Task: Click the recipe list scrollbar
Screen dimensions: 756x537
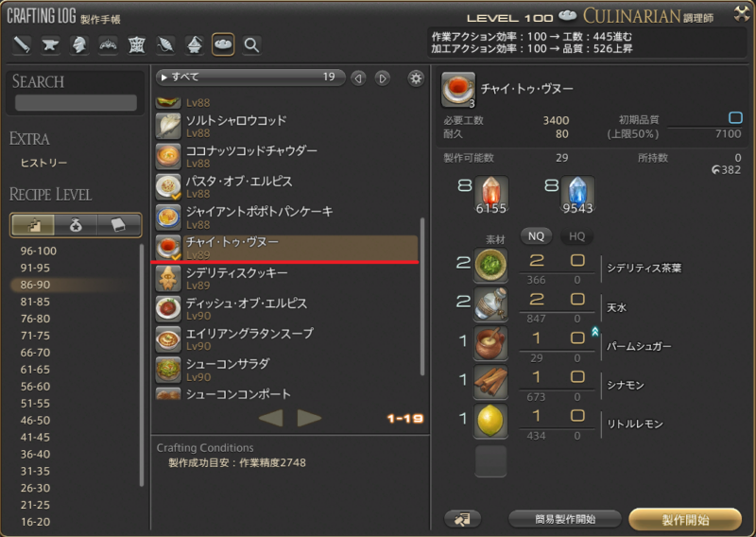Action: pos(422,296)
